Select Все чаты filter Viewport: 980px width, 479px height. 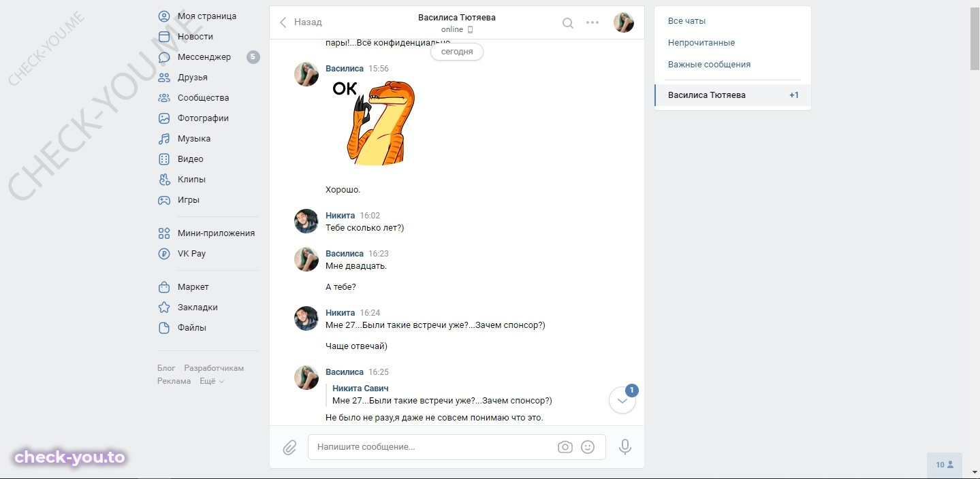coord(686,21)
